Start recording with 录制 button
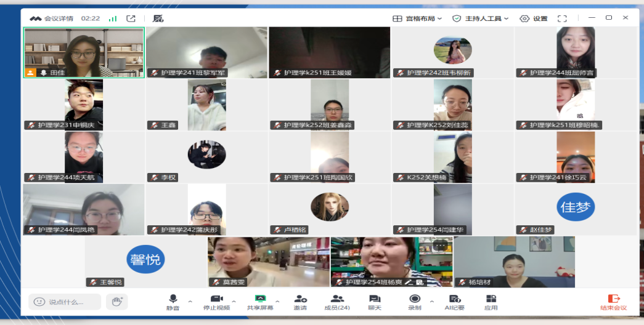This screenshot has width=644, height=325. [415, 302]
